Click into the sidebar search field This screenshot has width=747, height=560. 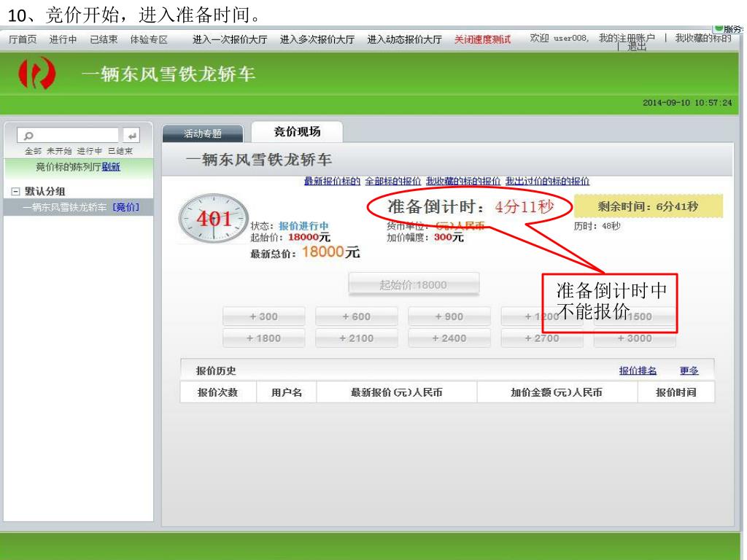pos(68,135)
